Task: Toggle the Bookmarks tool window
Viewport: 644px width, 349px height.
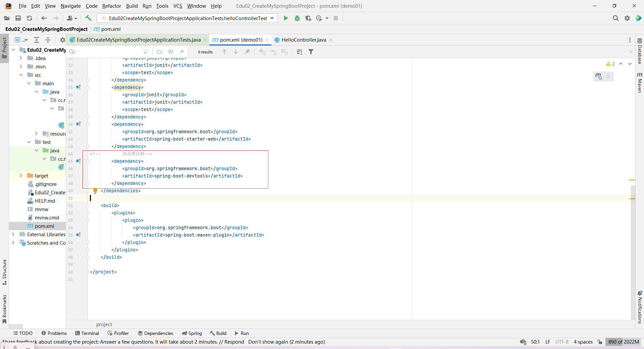Action: tap(4, 309)
